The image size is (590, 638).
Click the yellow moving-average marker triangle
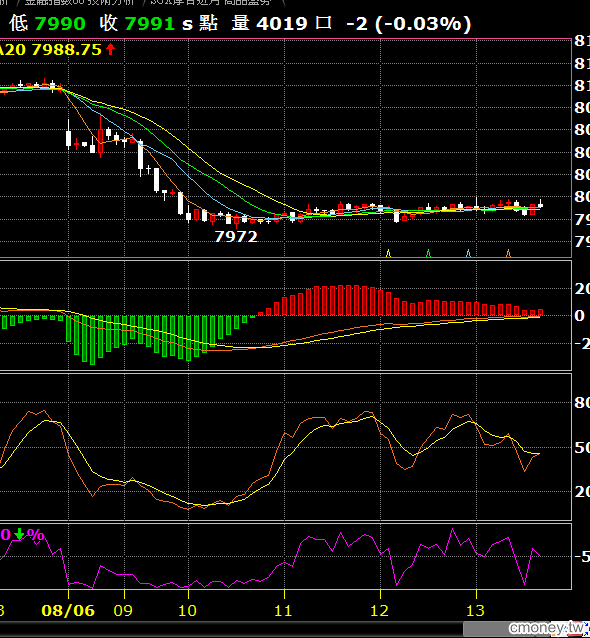tap(388, 253)
